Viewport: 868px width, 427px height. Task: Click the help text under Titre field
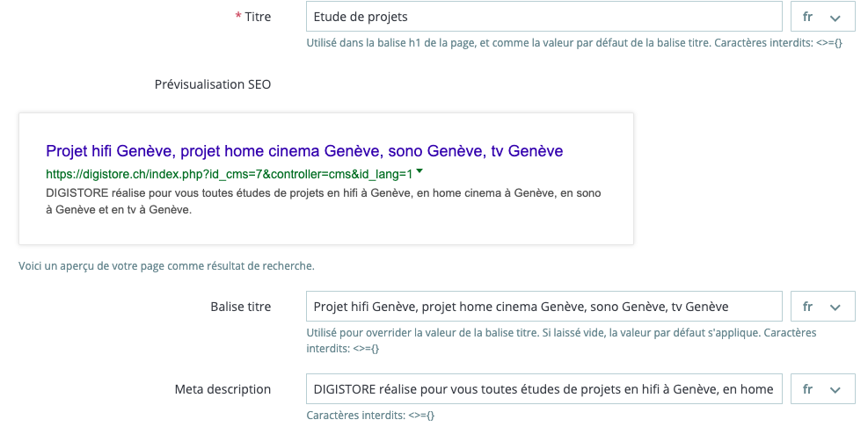(x=574, y=43)
